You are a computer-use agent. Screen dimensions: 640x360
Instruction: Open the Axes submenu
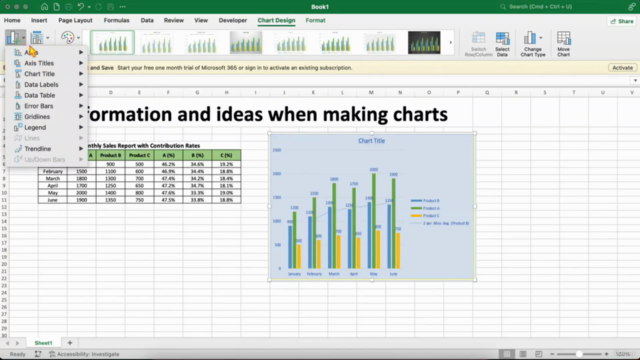pyautogui.click(x=48, y=52)
